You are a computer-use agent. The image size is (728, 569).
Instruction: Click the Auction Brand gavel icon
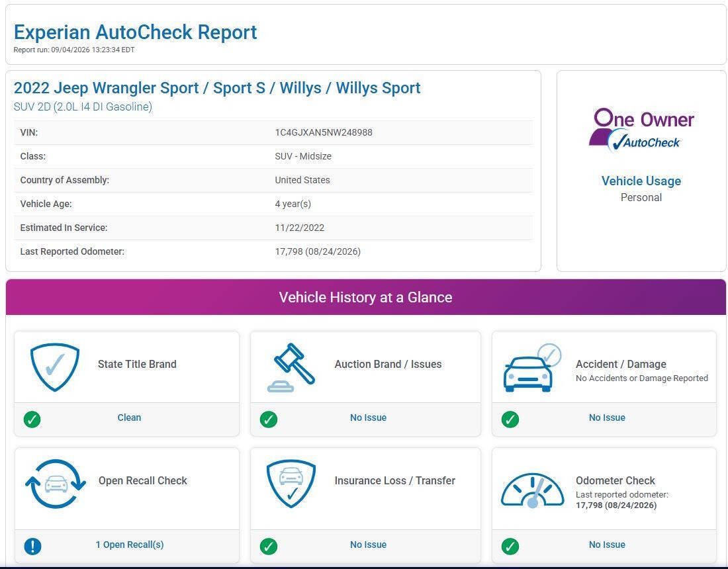click(x=291, y=367)
